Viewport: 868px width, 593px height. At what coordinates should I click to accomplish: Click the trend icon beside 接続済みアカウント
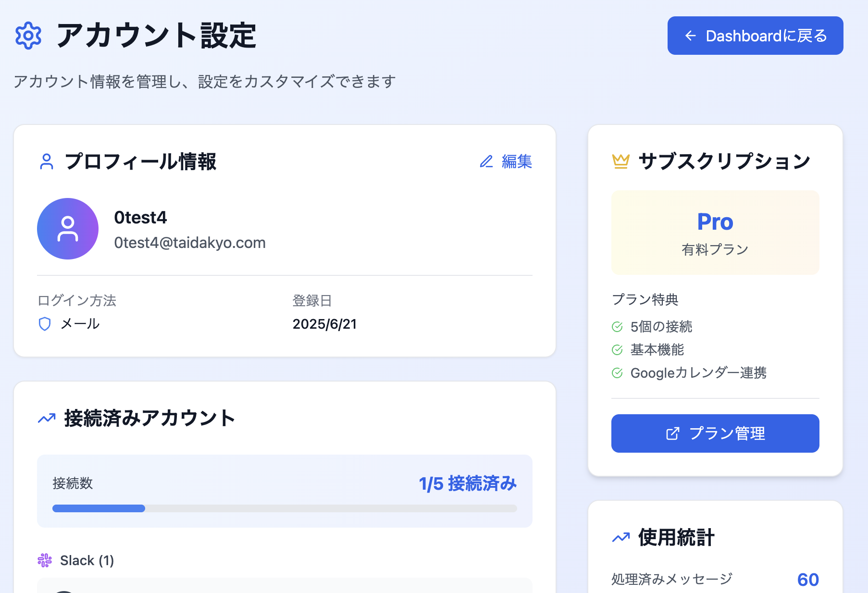point(47,419)
